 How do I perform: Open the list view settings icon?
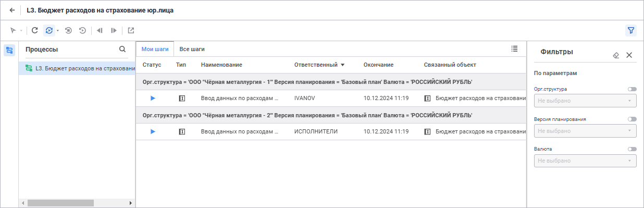pyautogui.click(x=515, y=48)
